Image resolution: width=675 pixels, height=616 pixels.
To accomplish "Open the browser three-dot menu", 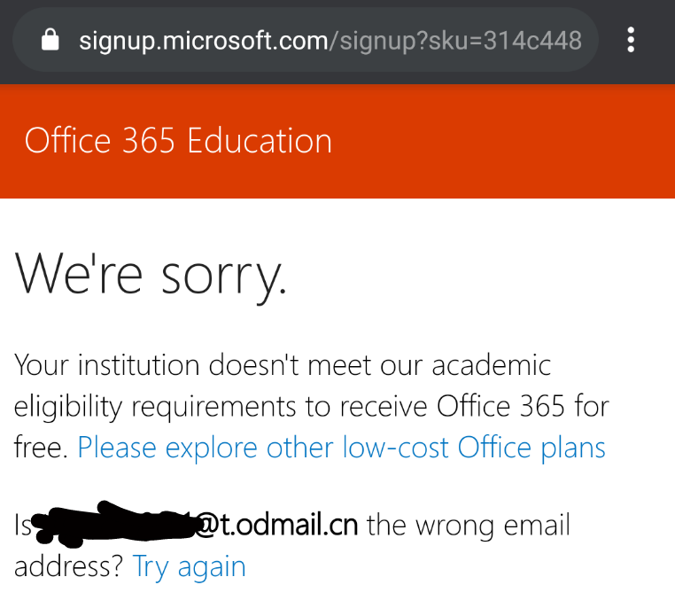I will click(x=631, y=40).
